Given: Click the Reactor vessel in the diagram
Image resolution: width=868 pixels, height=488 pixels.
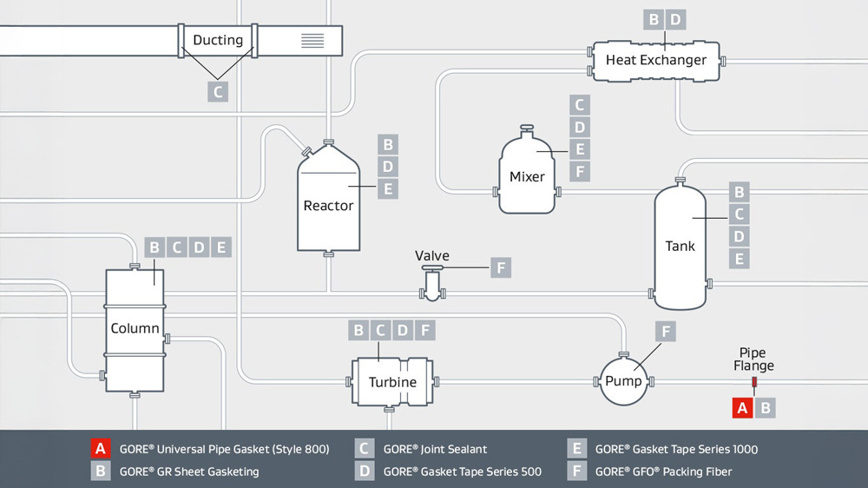Looking at the screenshot, I should (x=328, y=206).
